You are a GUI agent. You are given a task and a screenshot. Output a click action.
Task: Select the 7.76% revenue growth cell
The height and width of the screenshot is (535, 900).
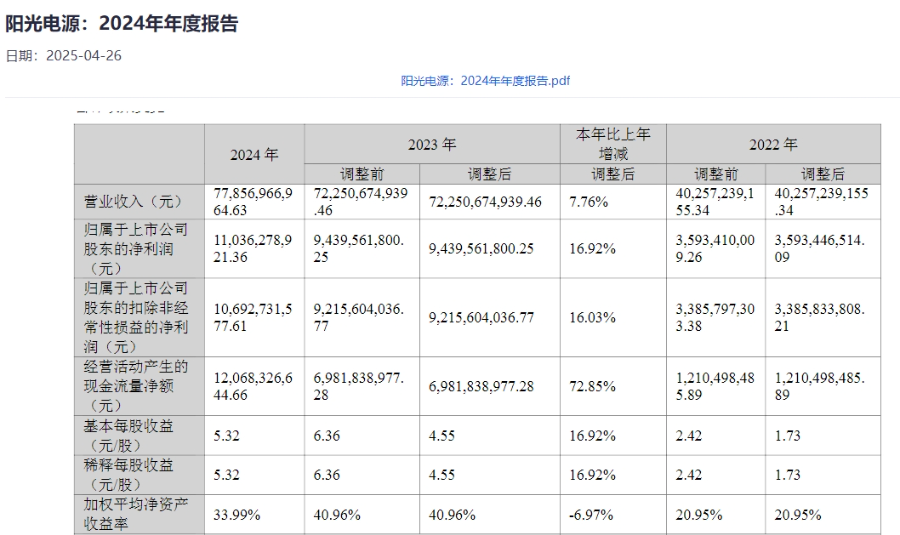[x=587, y=202]
